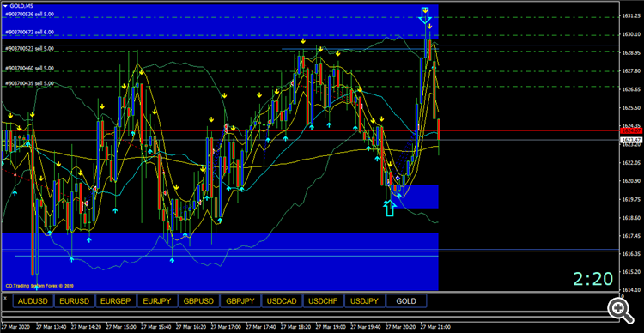Click the 1627.80 price scale value
Image resolution: width=644 pixels, height=333 pixels.
click(631, 71)
